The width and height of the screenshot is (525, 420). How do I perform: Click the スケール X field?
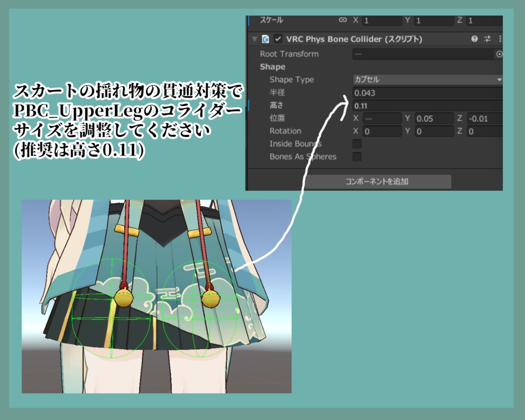pos(382,20)
